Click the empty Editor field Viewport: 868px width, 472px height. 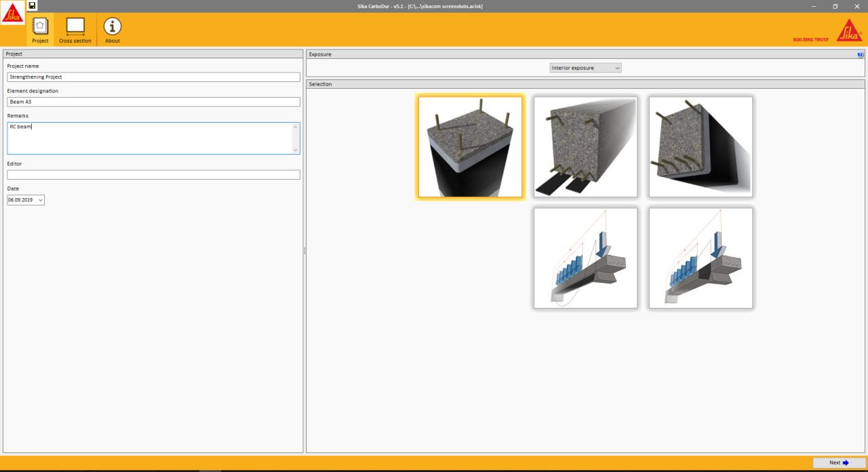(153, 175)
